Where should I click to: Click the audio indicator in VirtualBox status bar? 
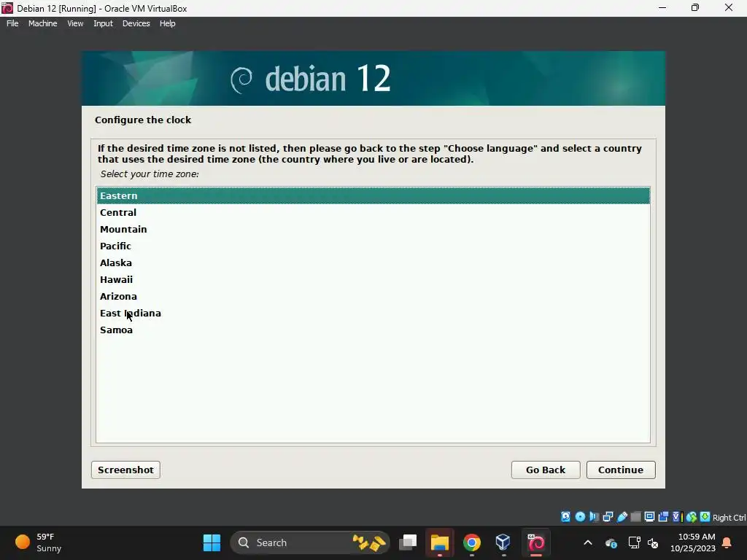[594, 517]
